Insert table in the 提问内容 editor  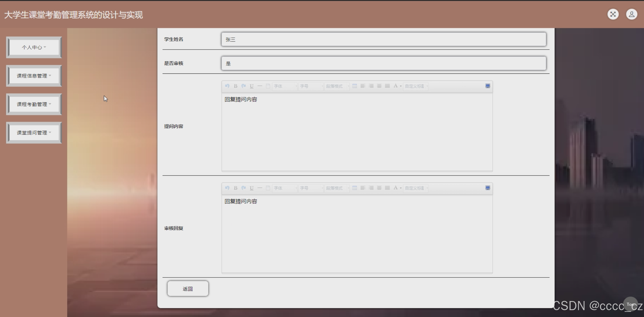[x=355, y=86]
